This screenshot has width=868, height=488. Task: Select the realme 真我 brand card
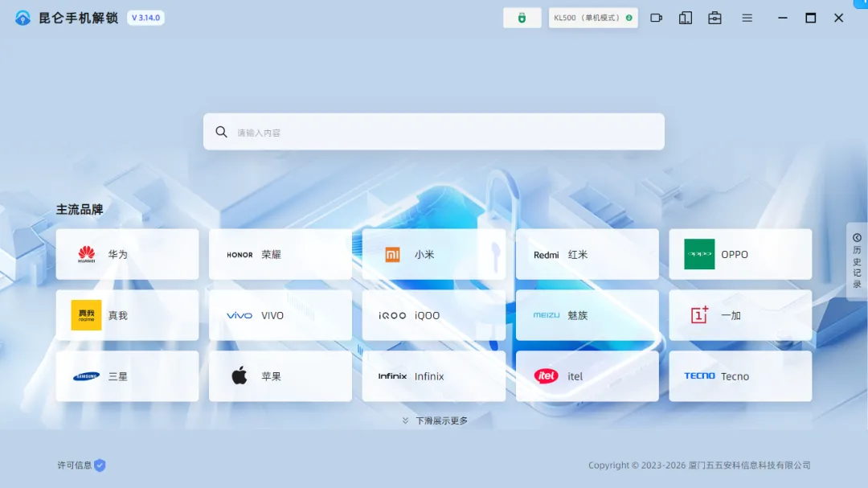coord(127,315)
